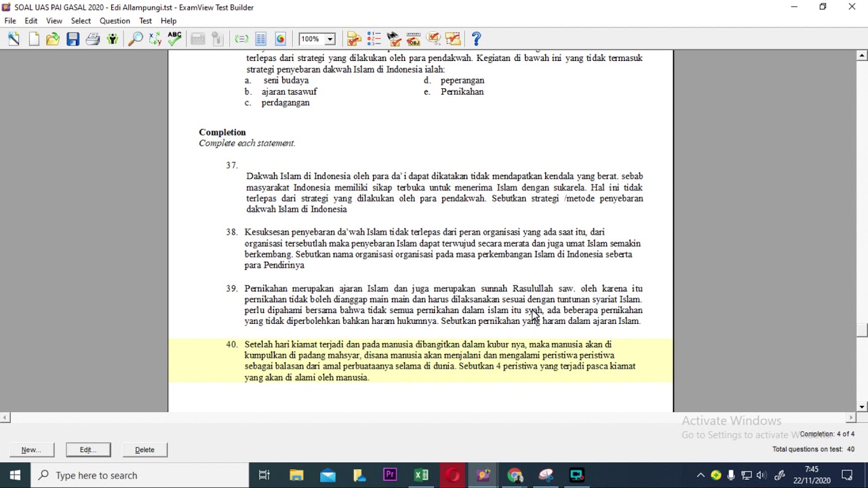Click the vertical scrollbar up arrow

pyautogui.click(x=862, y=55)
